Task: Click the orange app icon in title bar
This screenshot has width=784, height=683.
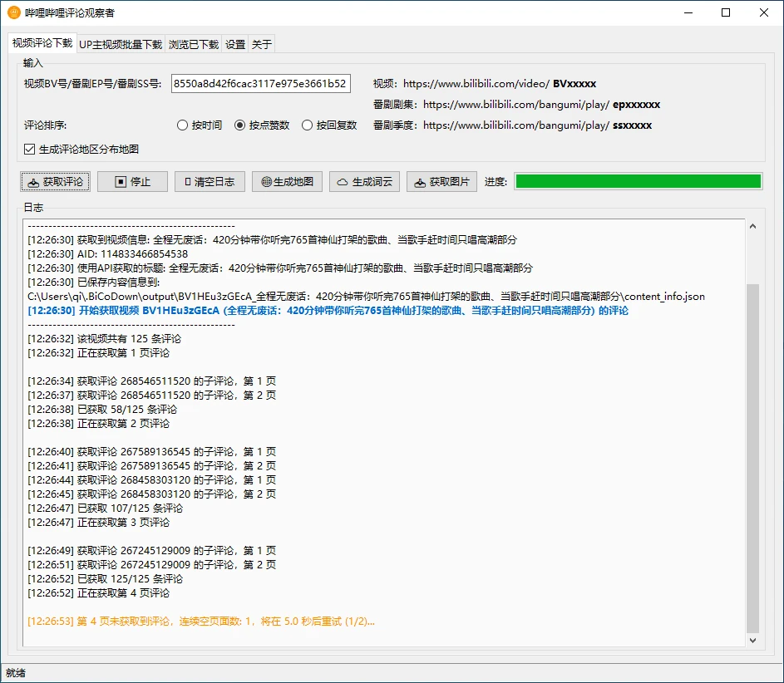Action: click(x=13, y=13)
